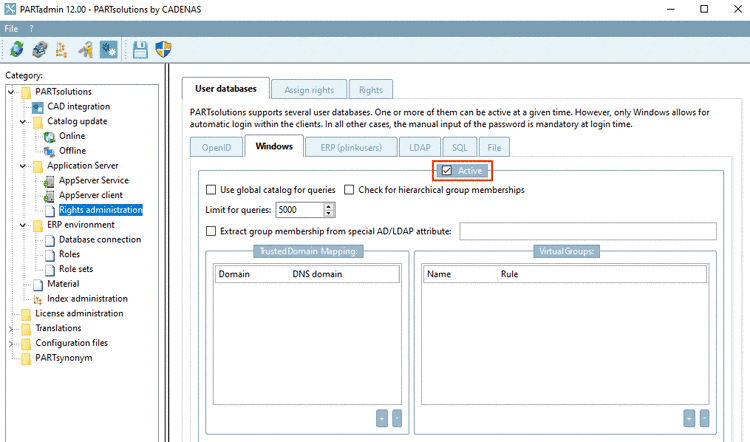
Task: Uncheck the Active checkbox
Action: [x=446, y=171]
